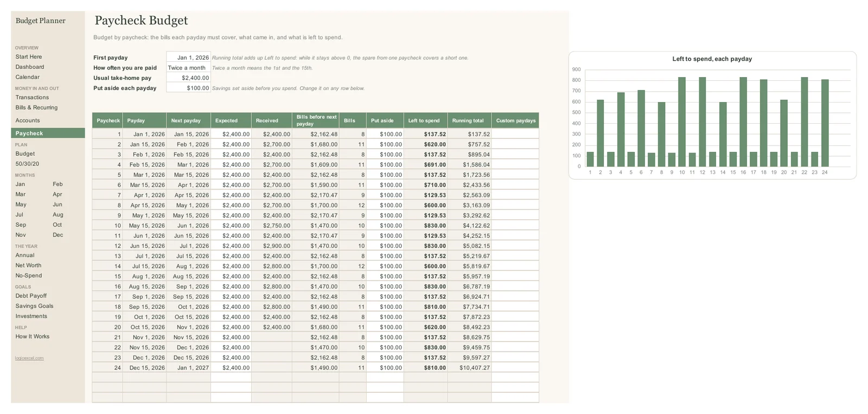Open the Net Worth sheet
868x414 pixels.
28,265
